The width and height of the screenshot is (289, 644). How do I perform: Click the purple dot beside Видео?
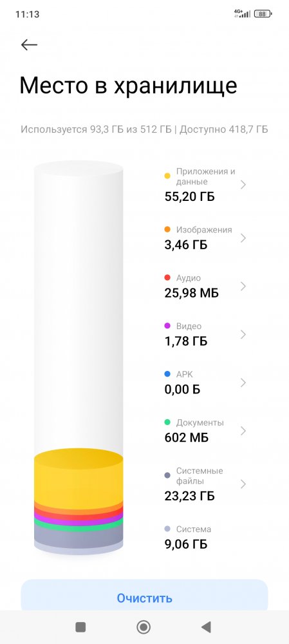coord(167,326)
